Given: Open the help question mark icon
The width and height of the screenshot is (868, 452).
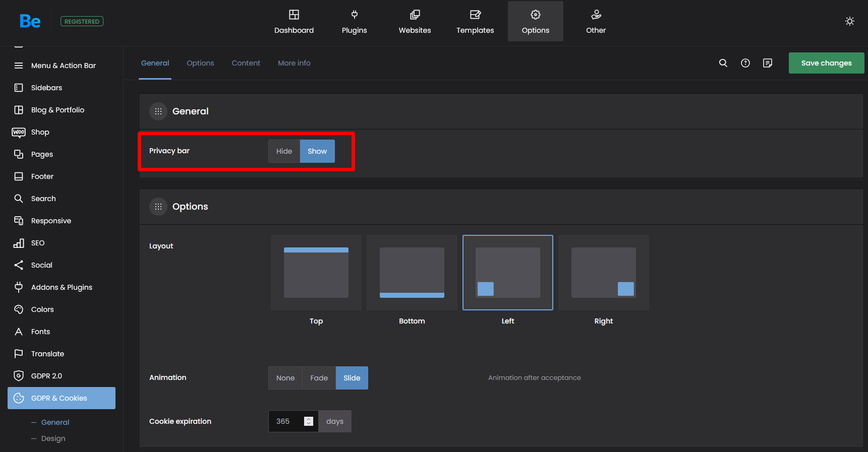Looking at the screenshot, I should [x=745, y=63].
